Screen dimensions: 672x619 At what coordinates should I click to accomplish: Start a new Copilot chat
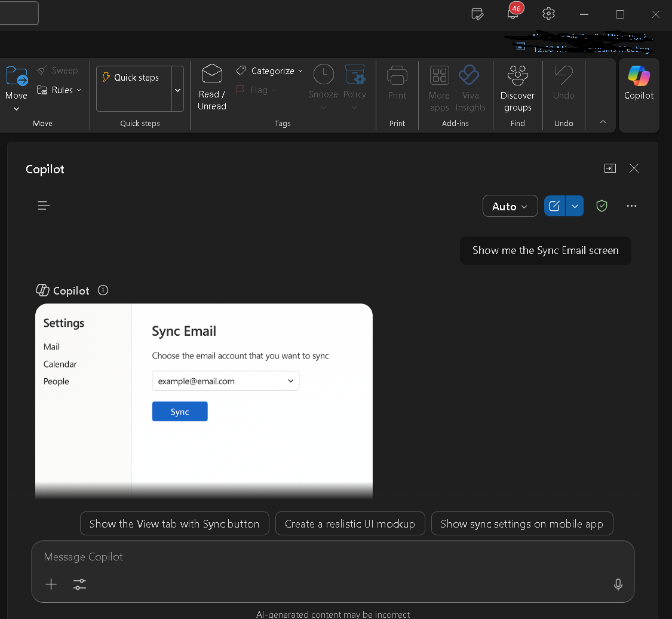pos(554,206)
